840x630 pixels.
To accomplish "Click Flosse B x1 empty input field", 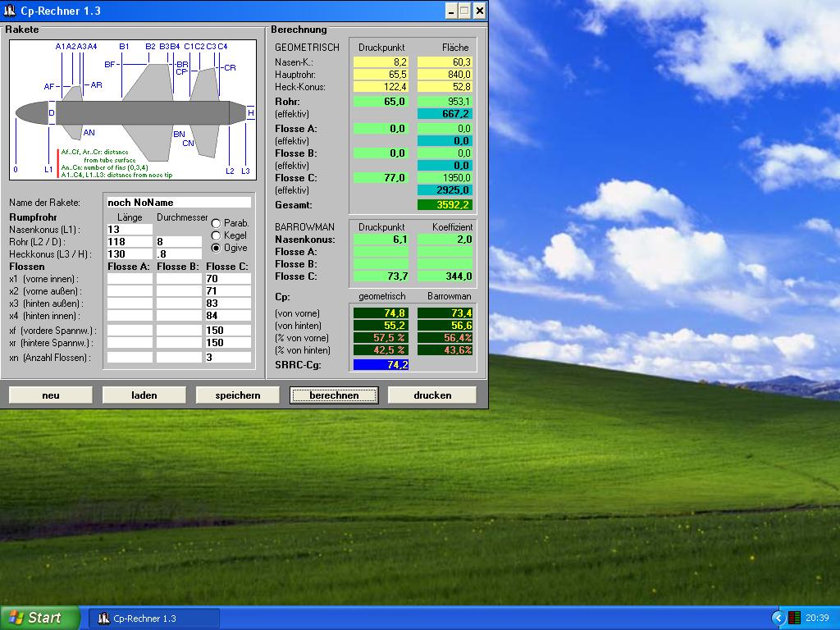I will [x=179, y=279].
